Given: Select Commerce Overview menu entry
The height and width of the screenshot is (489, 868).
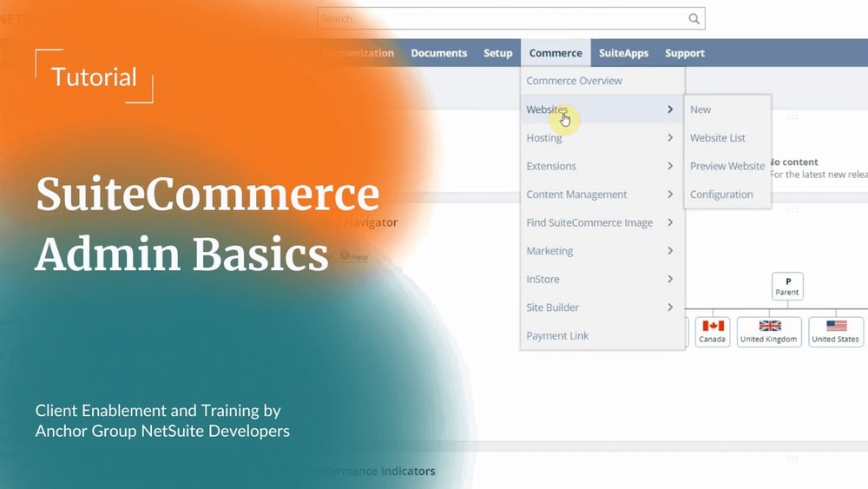Looking at the screenshot, I should pyautogui.click(x=602, y=81).
